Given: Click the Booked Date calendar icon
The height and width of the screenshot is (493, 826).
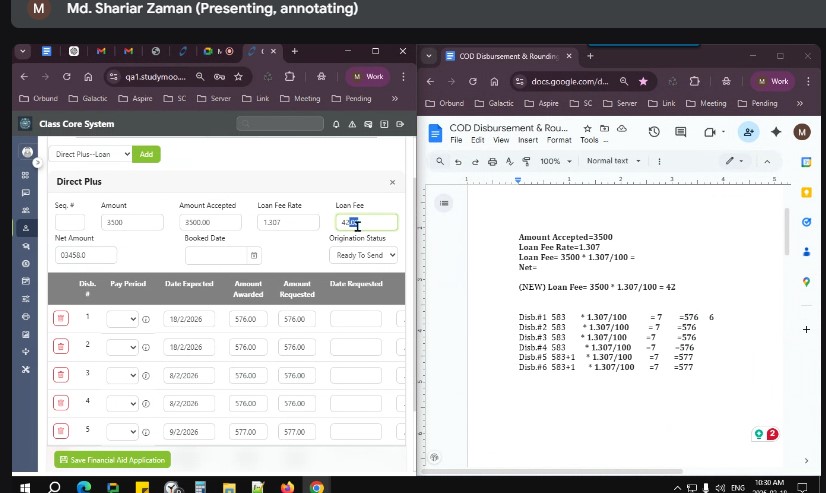Looking at the screenshot, I should click(x=254, y=256).
